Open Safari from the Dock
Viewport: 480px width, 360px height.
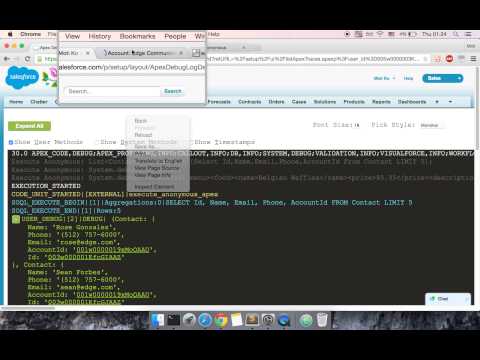click(205, 320)
